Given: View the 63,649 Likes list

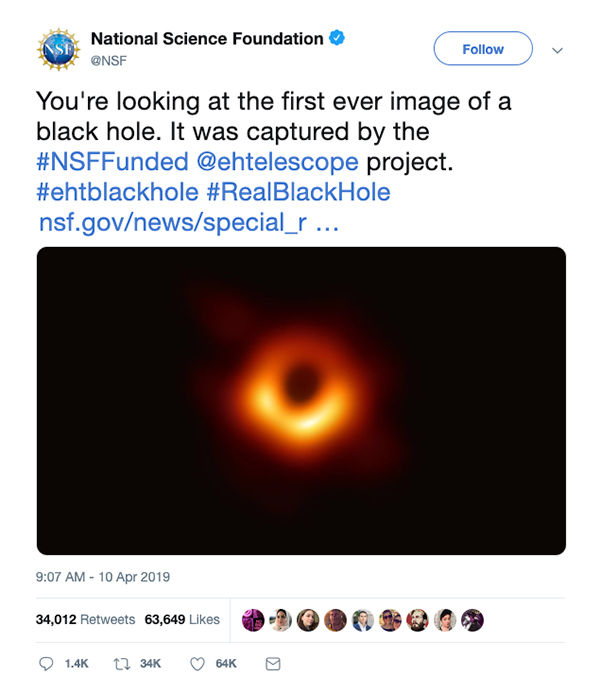Looking at the screenshot, I should click(182, 620).
